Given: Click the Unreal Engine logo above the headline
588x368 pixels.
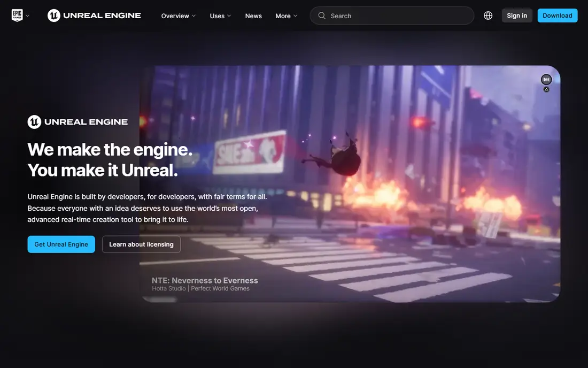Looking at the screenshot, I should 78,122.
